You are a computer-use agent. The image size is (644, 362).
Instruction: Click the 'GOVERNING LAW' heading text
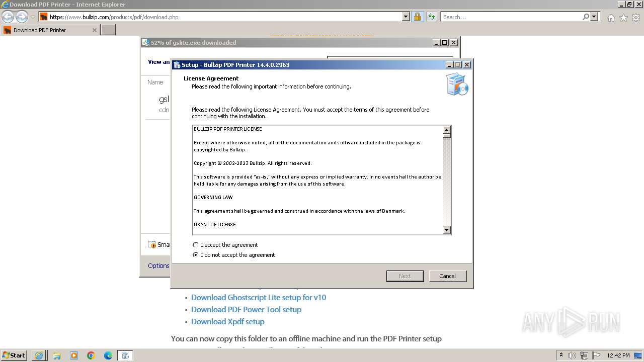(x=213, y=198)
